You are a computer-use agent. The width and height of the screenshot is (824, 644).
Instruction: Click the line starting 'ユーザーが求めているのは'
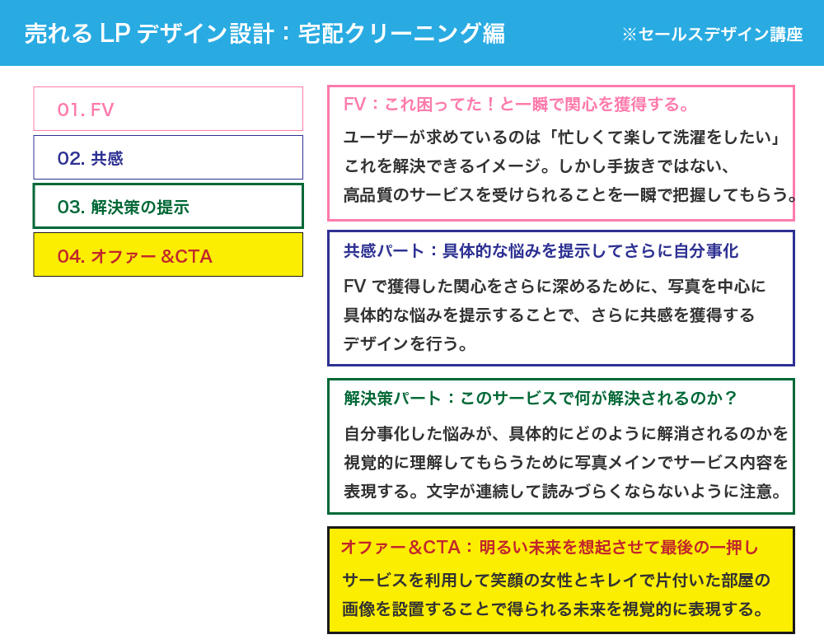562,136
